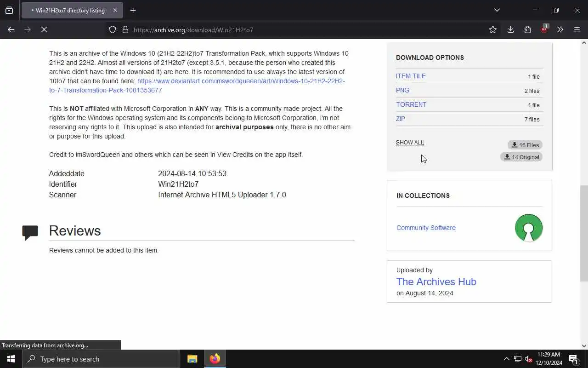Click text 'Reviews cannot be added to this item.'

104,250
